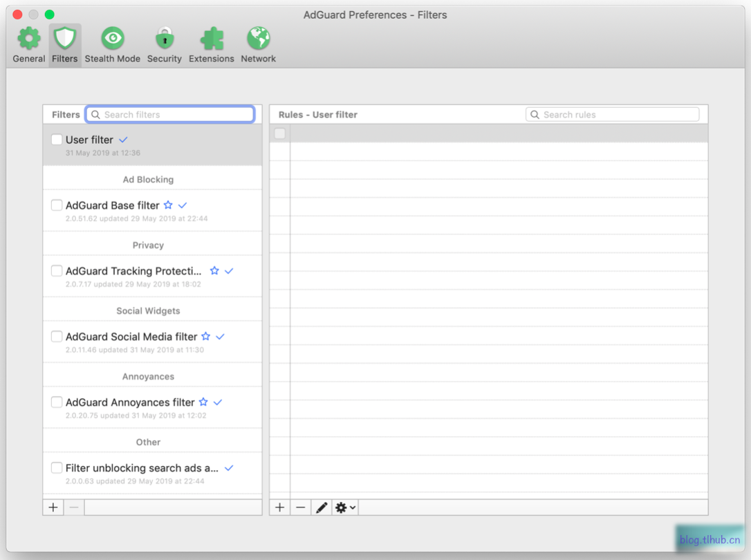Viewport: 751px width, 560px height.
Task: Click the blue checkmark next to AdGuard Base filter
Action: 183,205
